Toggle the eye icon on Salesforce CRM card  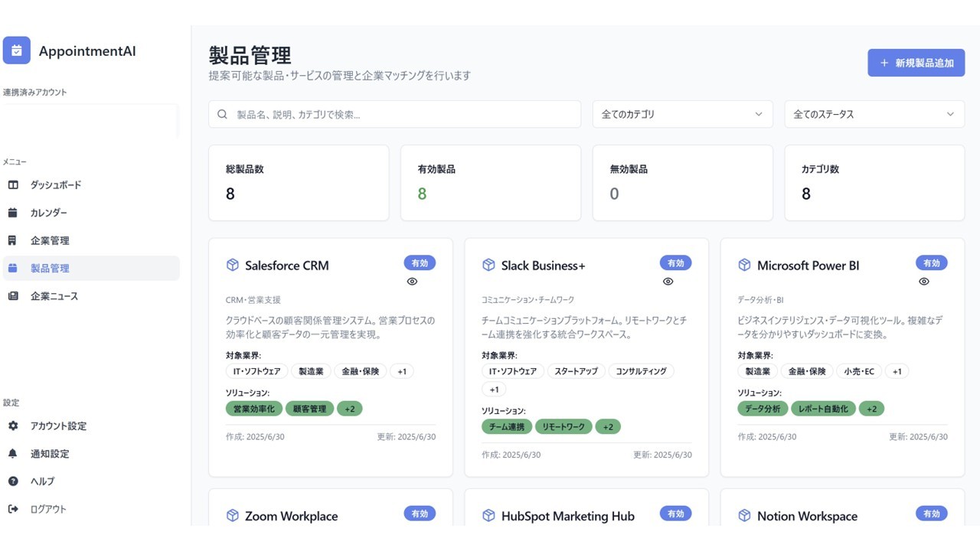[x=412, y=282]
